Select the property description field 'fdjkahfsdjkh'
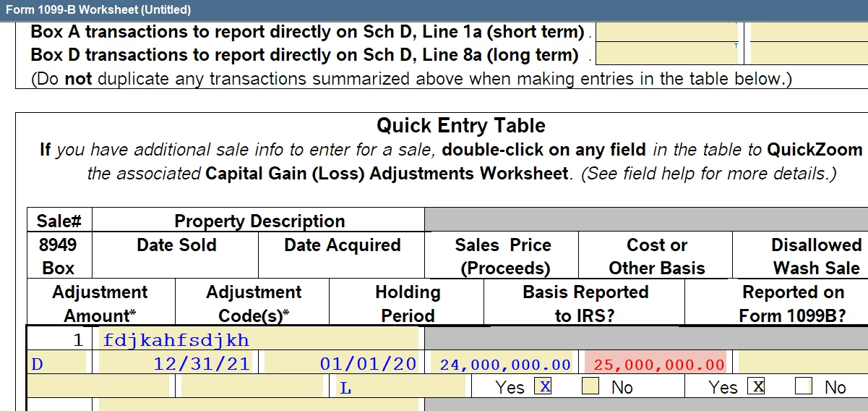Screen dimensions: 868x411 coord(258,339)
